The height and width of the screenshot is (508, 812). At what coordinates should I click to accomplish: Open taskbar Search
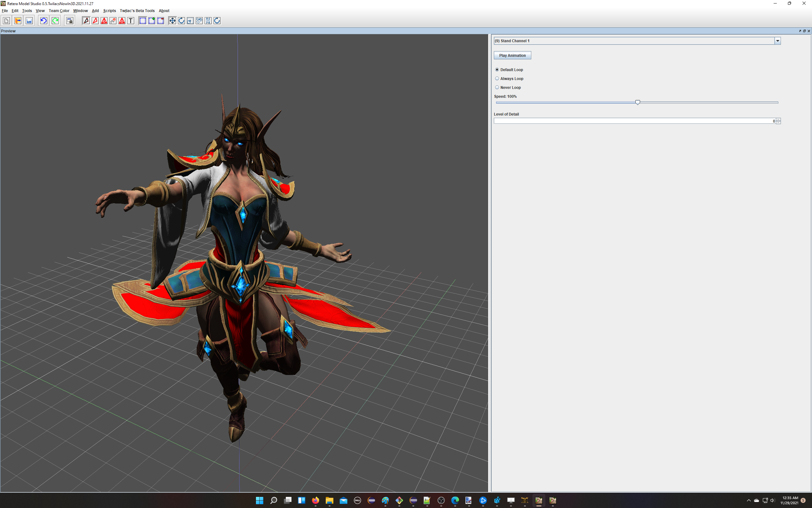pyautogui.click(x=273, y=500)
